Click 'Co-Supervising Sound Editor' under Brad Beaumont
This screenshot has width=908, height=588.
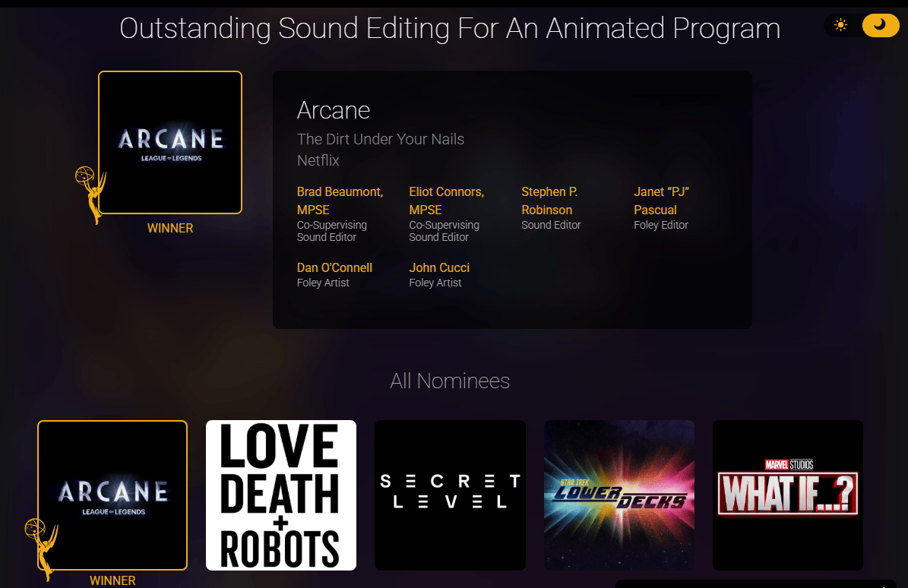click(332, 231)
